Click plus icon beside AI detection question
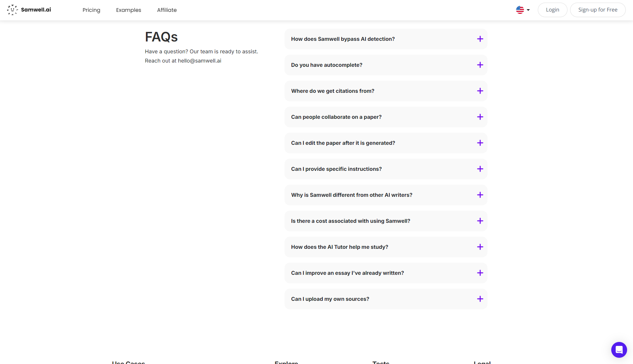The height and width of the screenshot is (364, 633). [x=480, y=39]
